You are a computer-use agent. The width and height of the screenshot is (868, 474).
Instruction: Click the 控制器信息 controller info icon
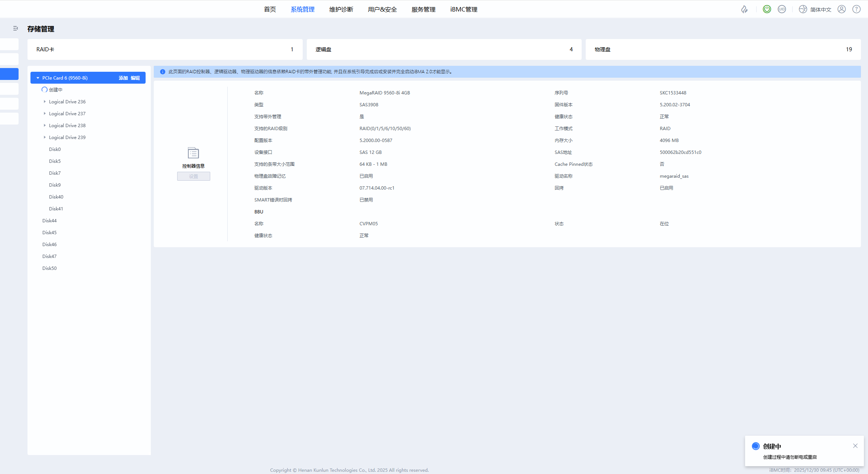click(x=193, y=153)
